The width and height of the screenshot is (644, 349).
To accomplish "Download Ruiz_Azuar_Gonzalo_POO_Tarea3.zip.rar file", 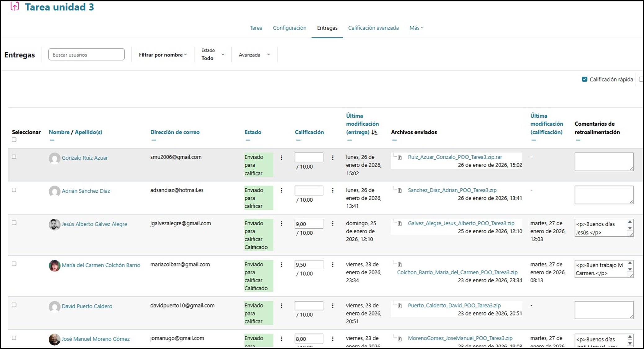I will coord(455,157).
